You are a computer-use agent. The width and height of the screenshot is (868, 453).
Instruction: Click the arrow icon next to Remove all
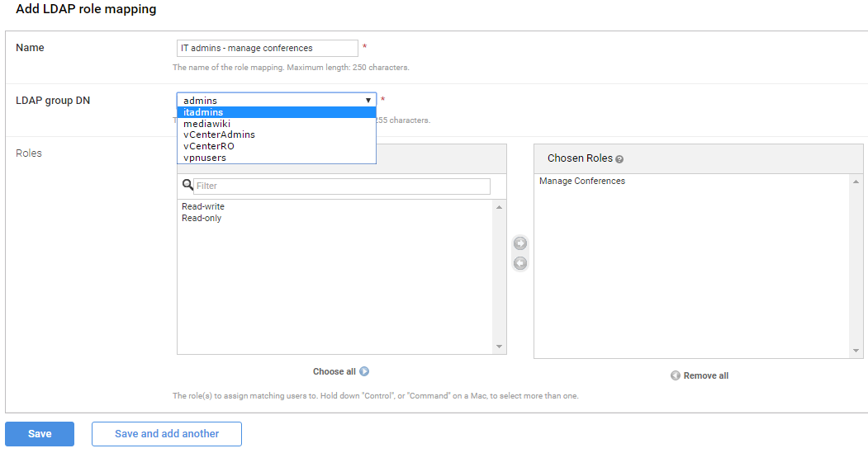676,376
